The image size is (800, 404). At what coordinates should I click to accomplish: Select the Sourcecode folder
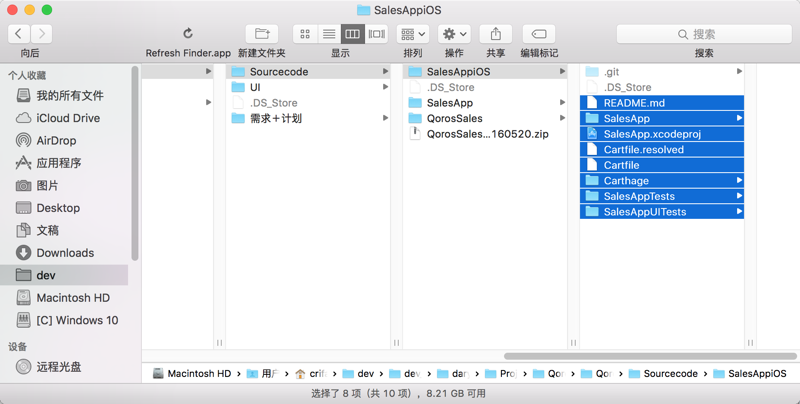click(x=308, y=71)
